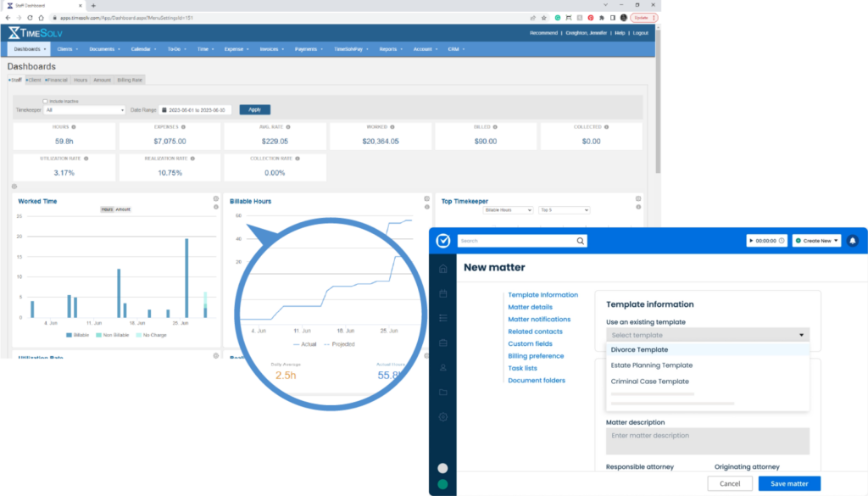
Task: Click the person icon in the sidebar
Action: (x=442, y=368)
